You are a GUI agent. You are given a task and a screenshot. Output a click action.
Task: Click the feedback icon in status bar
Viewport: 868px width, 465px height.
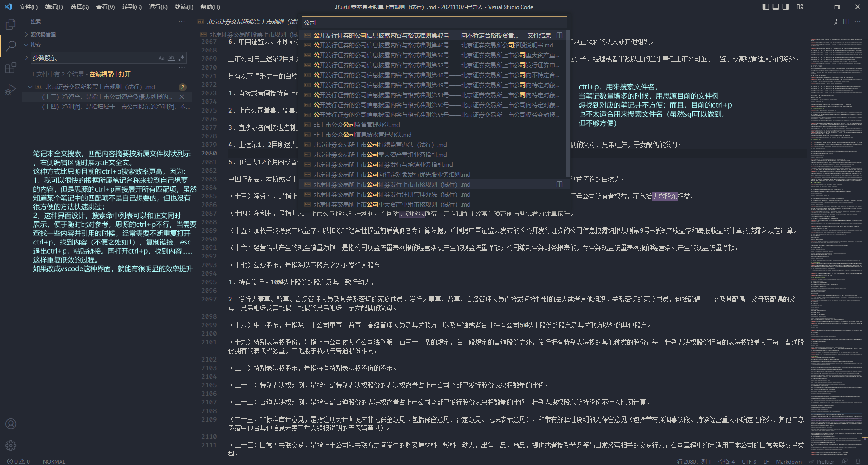(x=844, y=461)
